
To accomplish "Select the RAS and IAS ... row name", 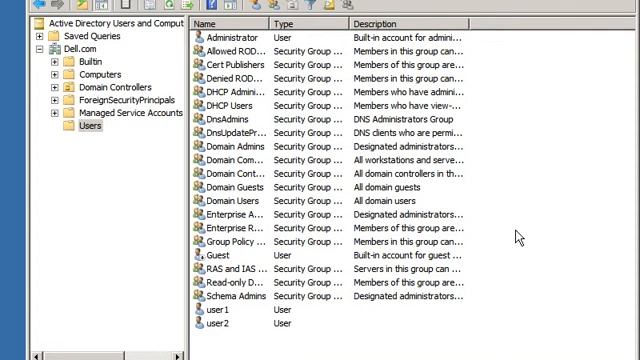I will [237, 269].
